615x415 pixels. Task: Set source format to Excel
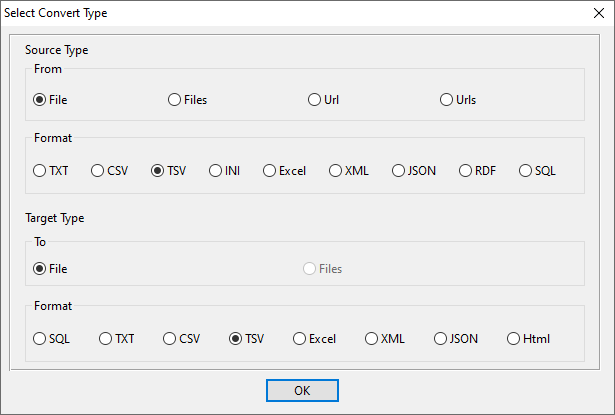point(270,171)
